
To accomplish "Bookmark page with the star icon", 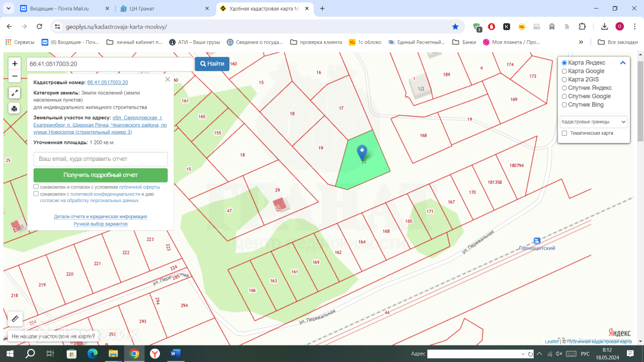I will tap(455, 27).
